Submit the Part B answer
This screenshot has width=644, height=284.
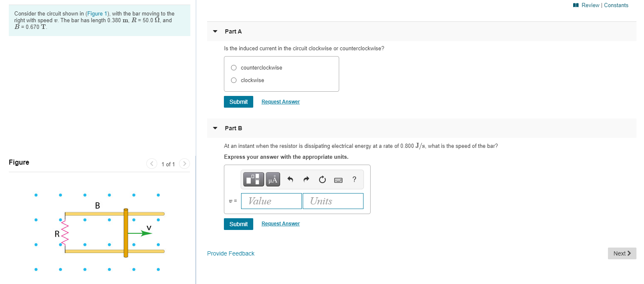tap(238, 224)
